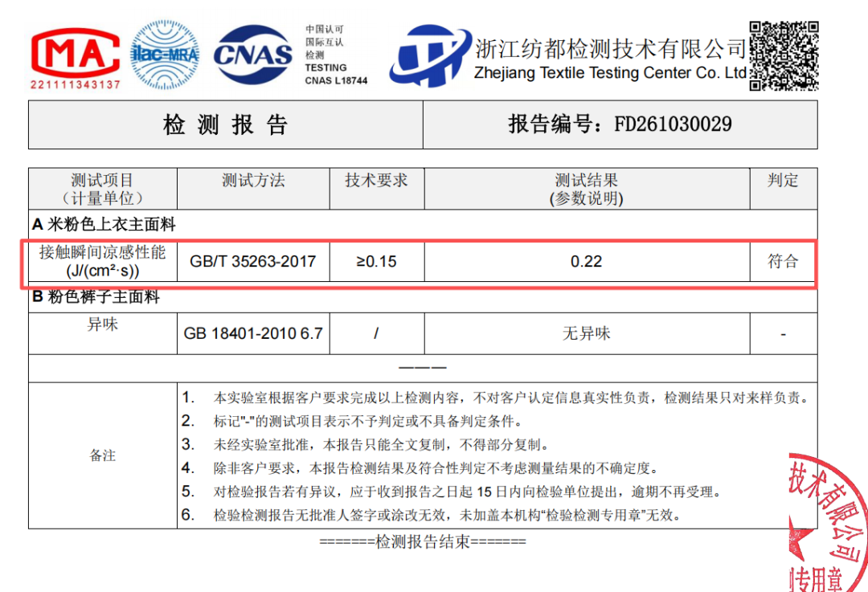
Task: Click remark 6 starting with "检验检测报告无批准人"
Action: 432,515
